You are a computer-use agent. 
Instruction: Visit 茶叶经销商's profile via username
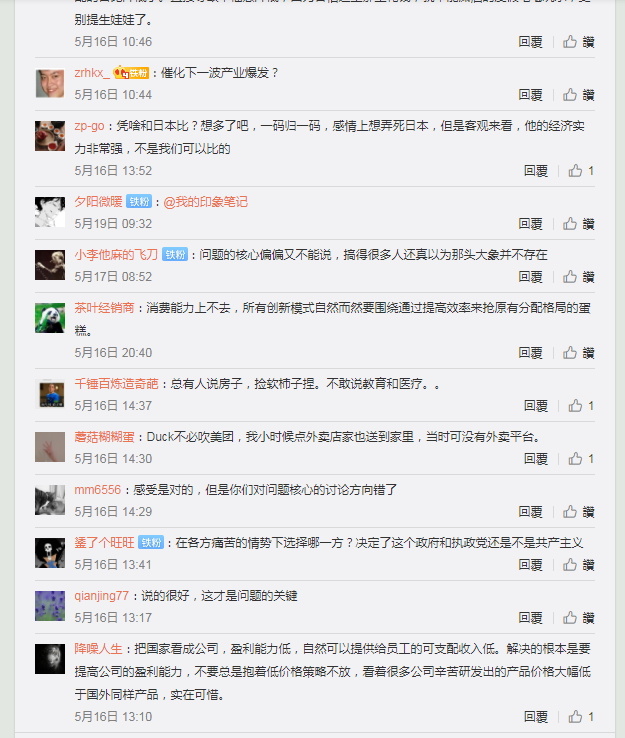[104, 308]
